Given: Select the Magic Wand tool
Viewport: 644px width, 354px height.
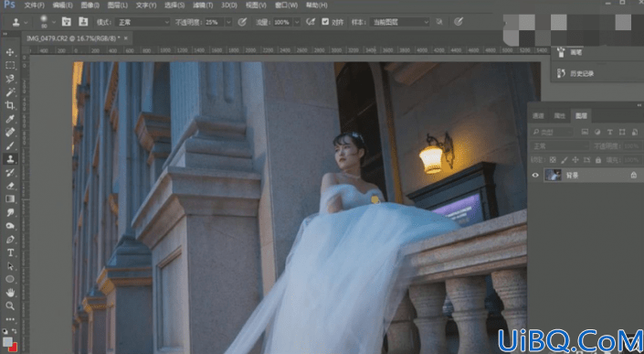Looking at the screenshot, I should point(10,92).
